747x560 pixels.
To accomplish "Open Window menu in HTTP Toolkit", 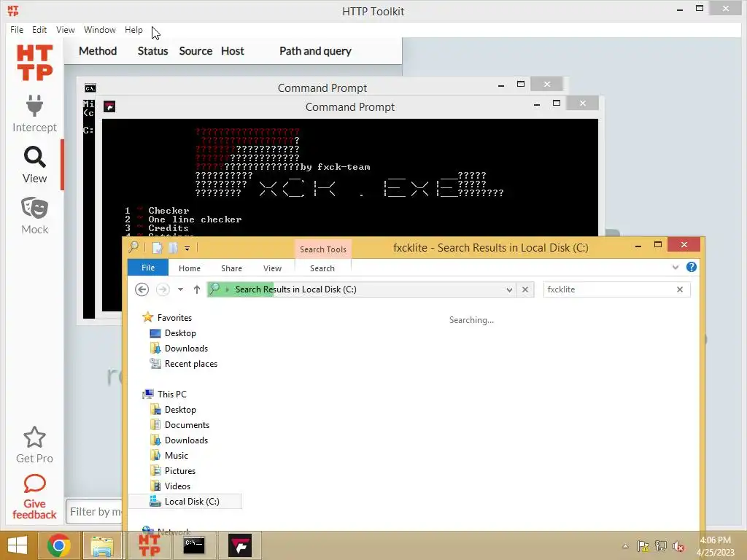I will (x=99, y=29).
